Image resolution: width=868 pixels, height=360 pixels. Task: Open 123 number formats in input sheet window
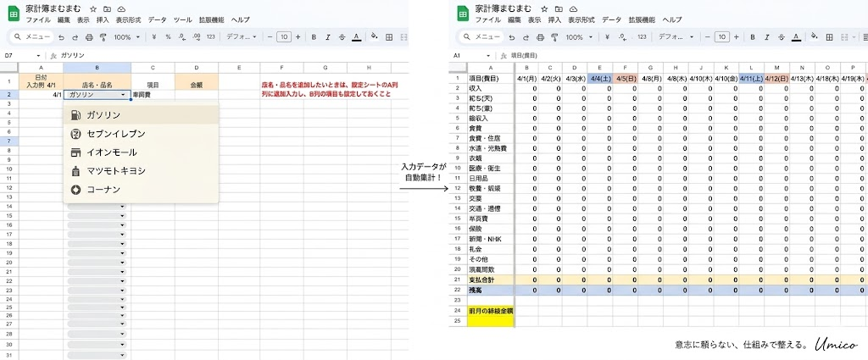pyautogui.click(x=210, y=37)
